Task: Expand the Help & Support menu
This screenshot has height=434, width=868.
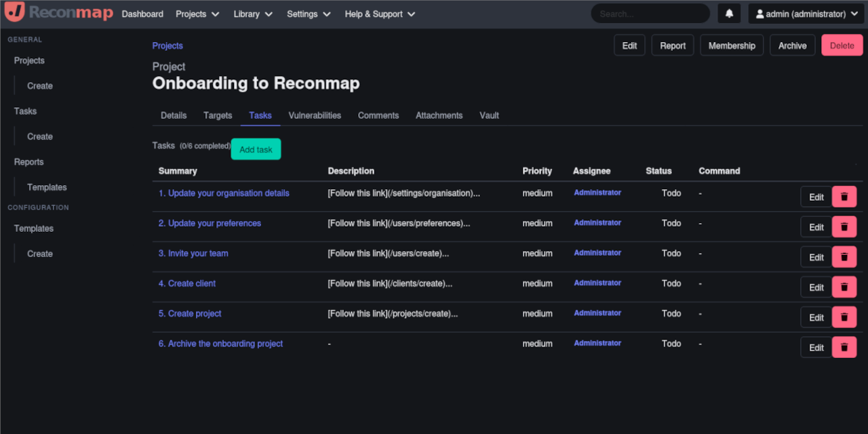Action: (380, 14)
